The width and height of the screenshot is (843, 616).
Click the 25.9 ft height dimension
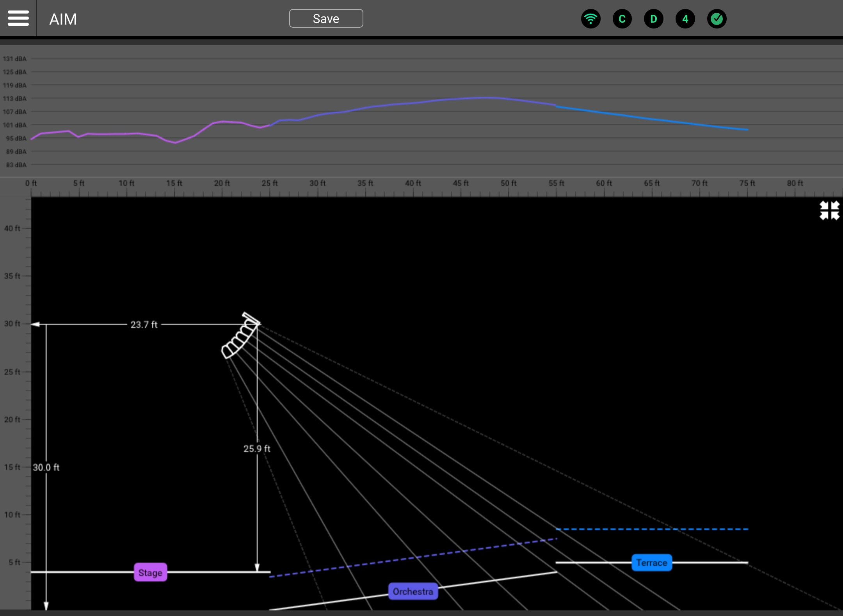[257, 449]
